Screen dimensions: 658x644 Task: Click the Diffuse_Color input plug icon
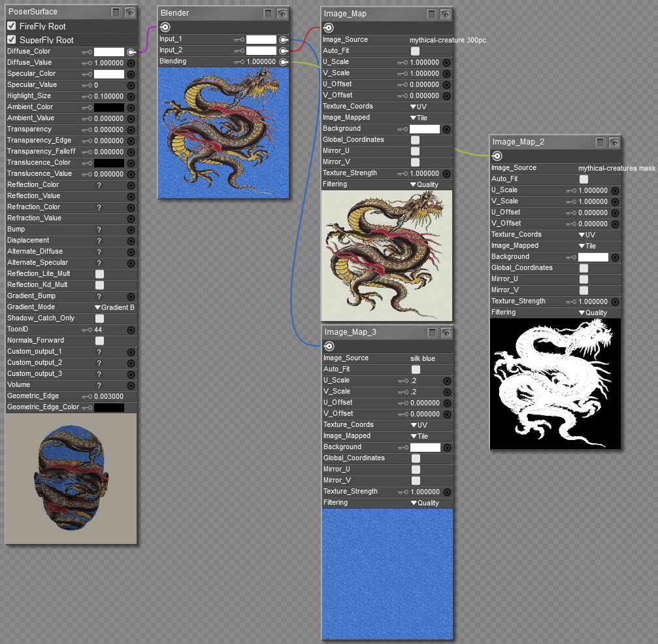point(131,52)
